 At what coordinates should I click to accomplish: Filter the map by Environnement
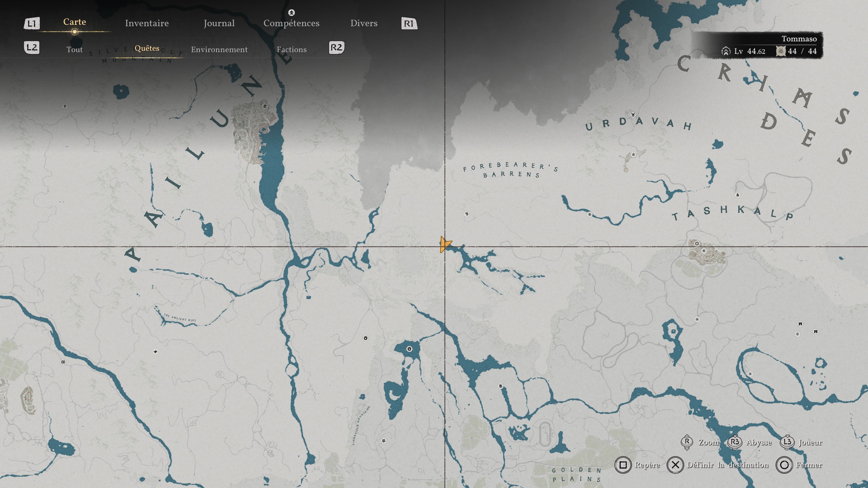coord(219,49)
